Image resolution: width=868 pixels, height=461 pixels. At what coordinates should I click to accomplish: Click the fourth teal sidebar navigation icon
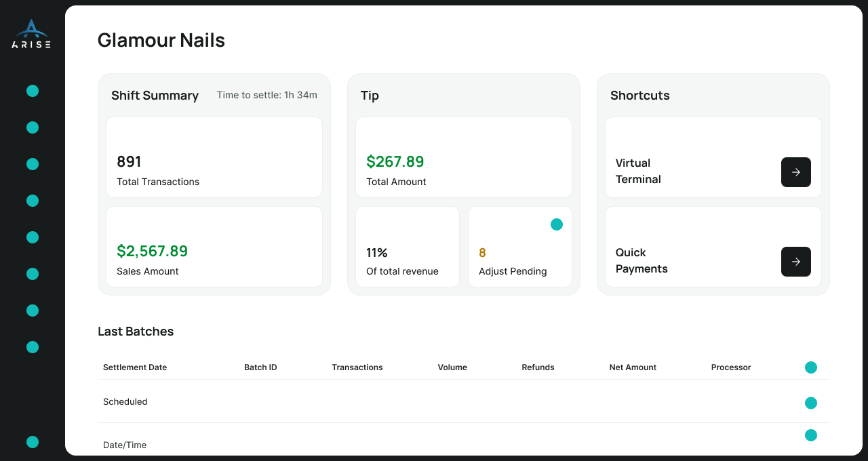pyautogui.click(x=33, y=201)
